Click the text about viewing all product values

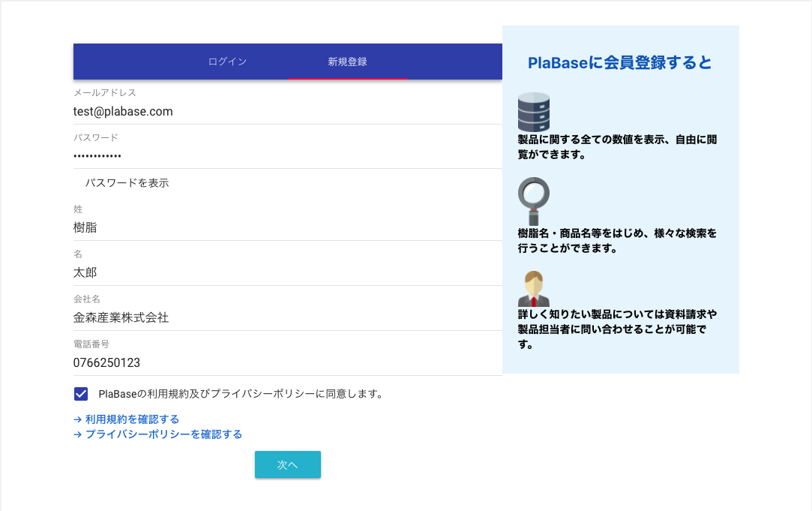617,147
